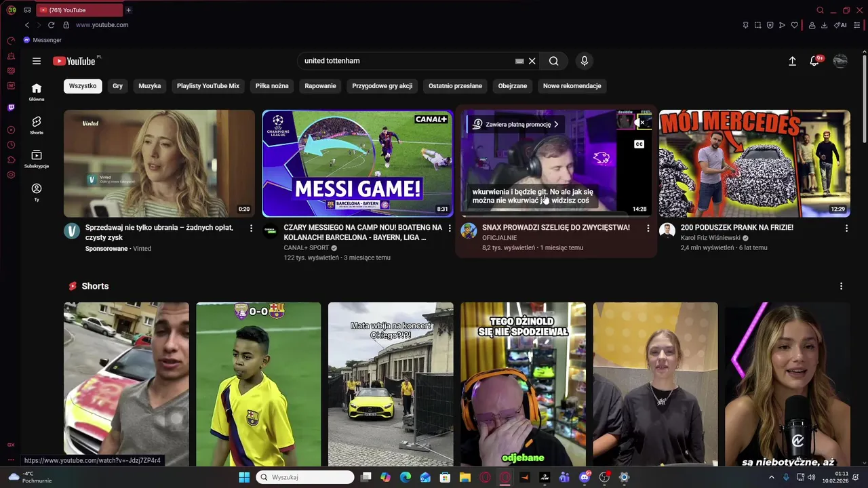The width and height of the screenshot is (868, 488).
Task: Open the CZARY MESSIEGO video title
Action: 363,232
